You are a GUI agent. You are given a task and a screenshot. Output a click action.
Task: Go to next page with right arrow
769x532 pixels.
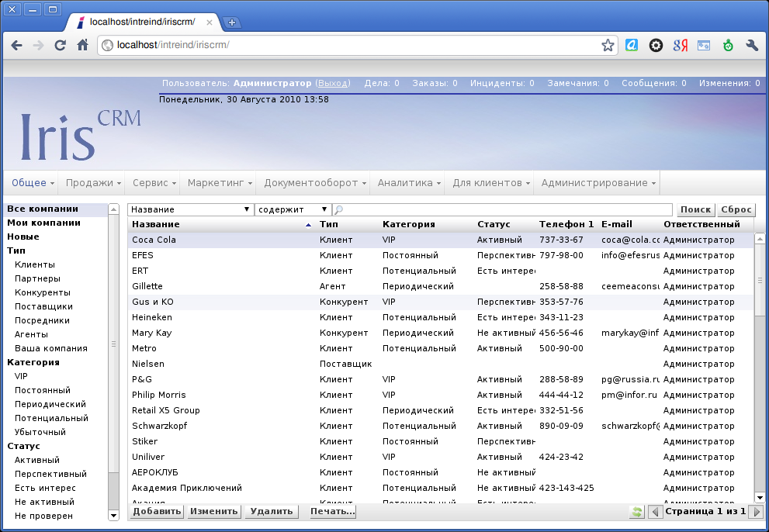click(757, 512)
